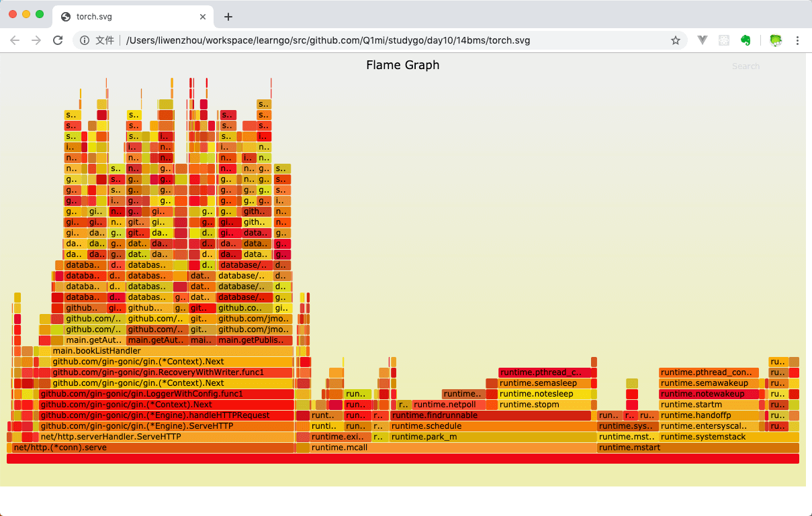Screen dimensions: 812x516
Task: Open a new browser tab
Action: pos(228,17)
